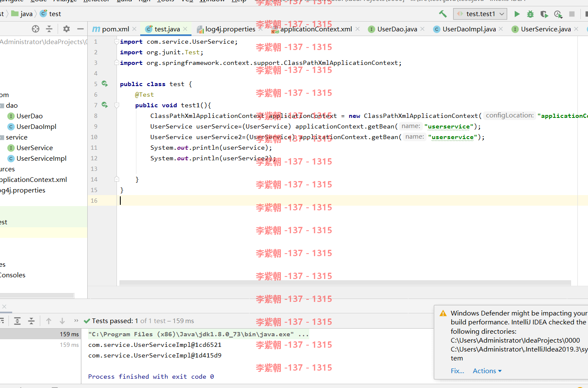Click line number 16 in the gutter
The width and height of the screenshot is (588, 388).
[x=94, y=201]
